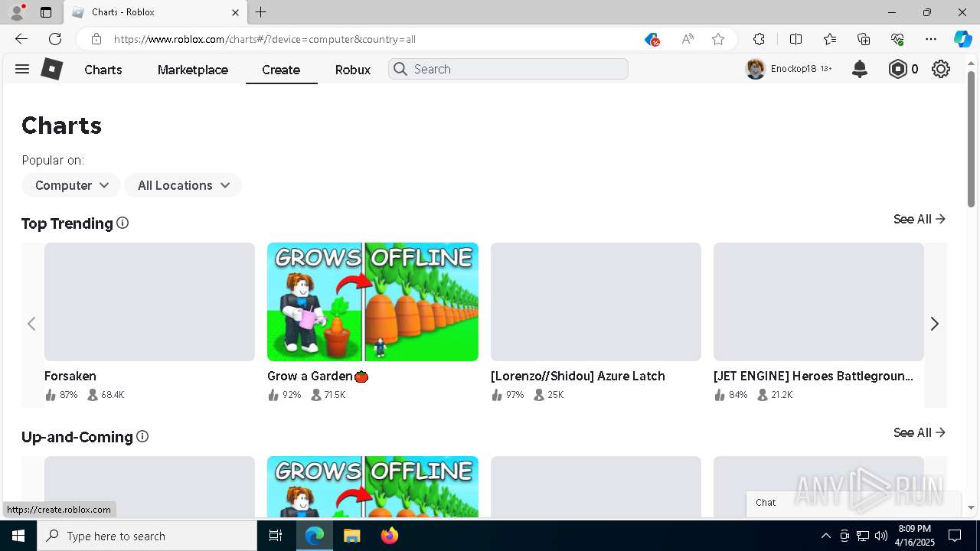The image size is (980, 551).
Task: Refresh the page
Action: point(55,39)
